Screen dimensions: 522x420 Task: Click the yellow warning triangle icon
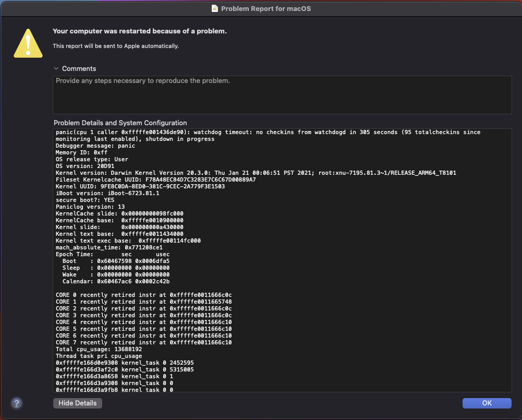[x=28, y=43]
